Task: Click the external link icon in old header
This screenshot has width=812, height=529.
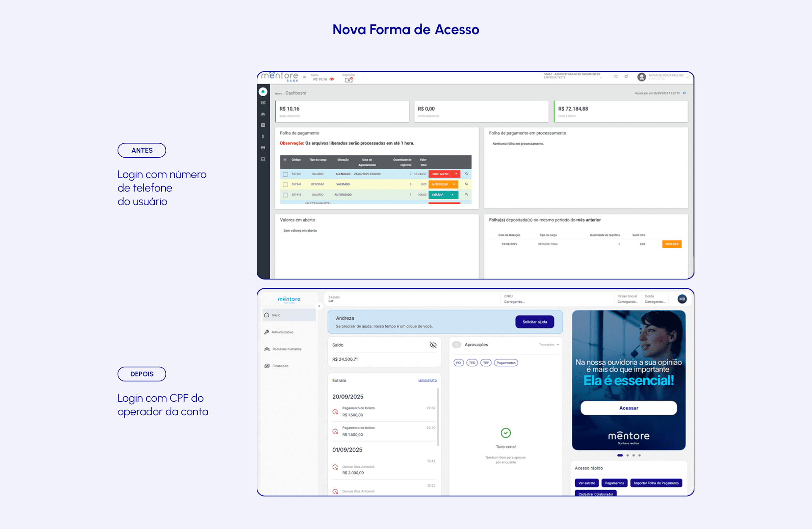Action: click(x=626, y=77)
